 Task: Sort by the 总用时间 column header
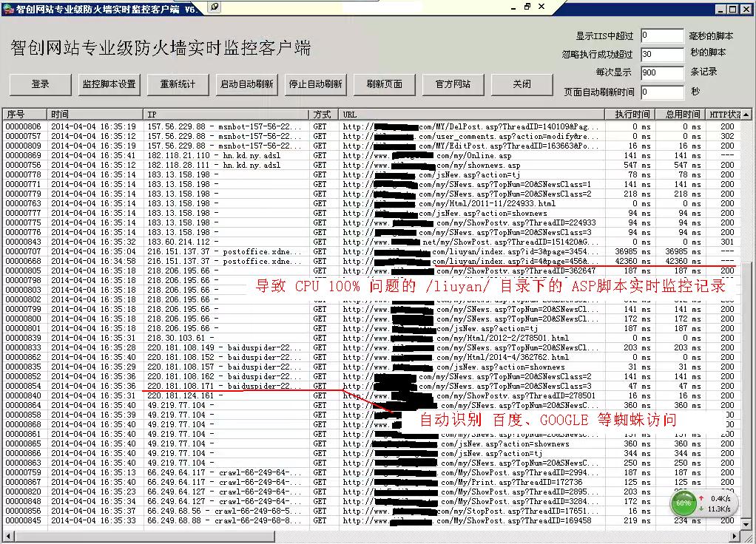point(681,115)
